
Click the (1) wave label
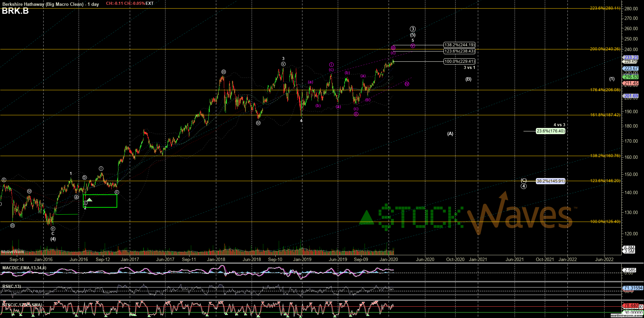click(612, 79)
